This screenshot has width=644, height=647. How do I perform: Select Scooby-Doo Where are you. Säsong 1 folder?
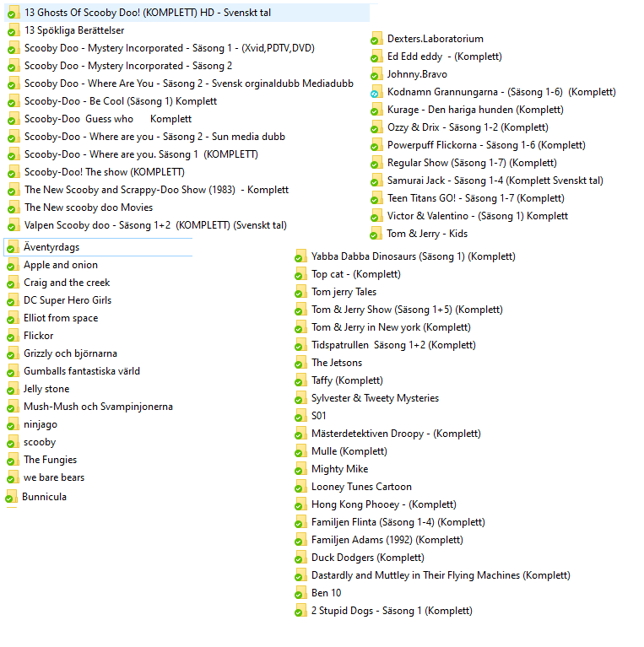141,154
